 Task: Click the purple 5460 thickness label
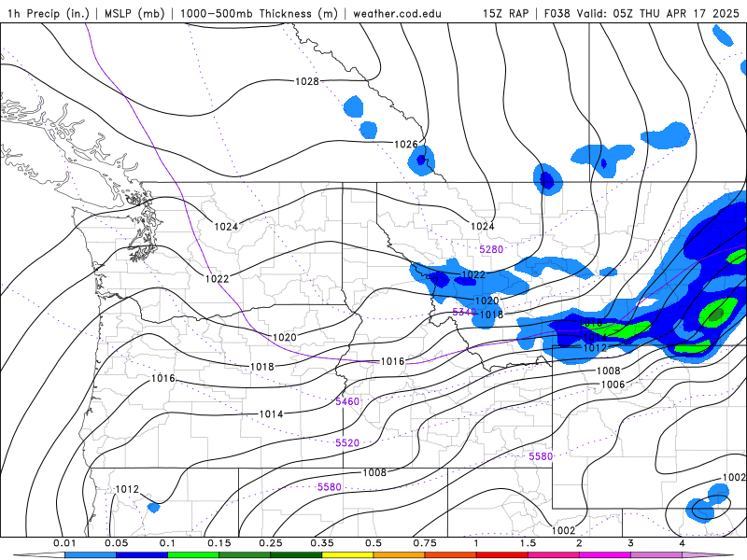pyautogui.click(x=347, y=401)
